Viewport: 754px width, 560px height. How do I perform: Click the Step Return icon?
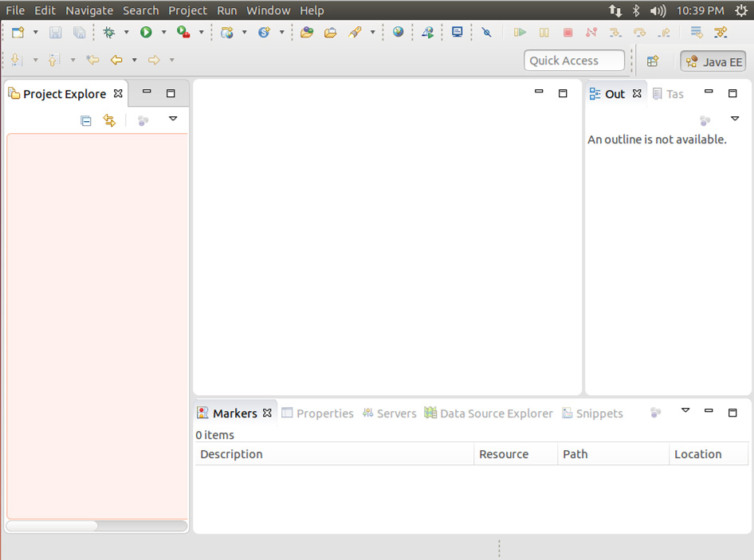(664, 32)
